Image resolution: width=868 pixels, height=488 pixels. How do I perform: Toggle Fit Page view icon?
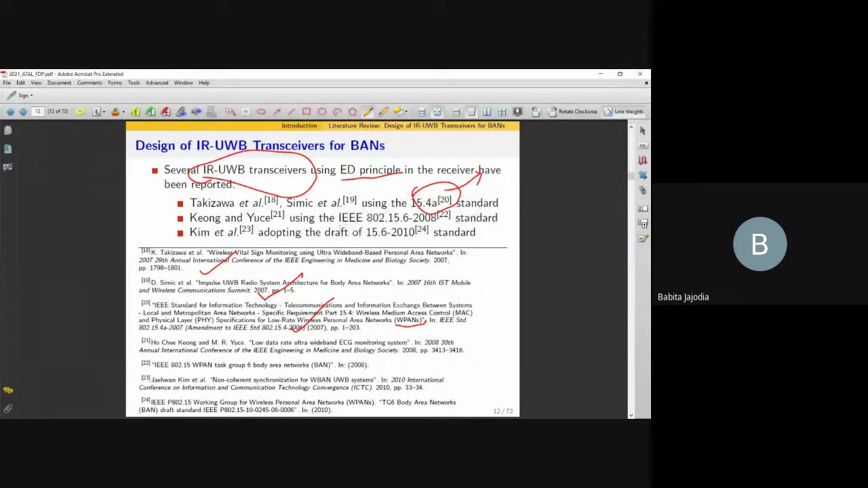click(x=437, y=112)
